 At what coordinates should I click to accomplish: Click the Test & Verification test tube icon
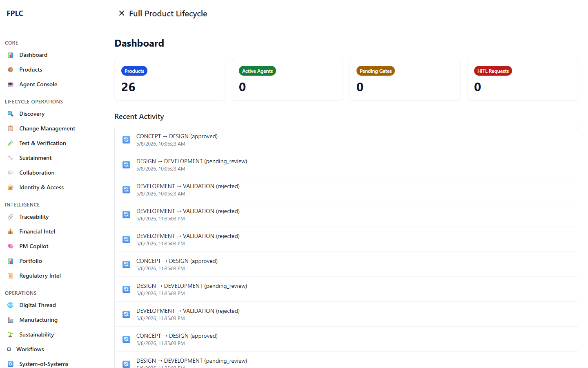click(x=11, y=143)
